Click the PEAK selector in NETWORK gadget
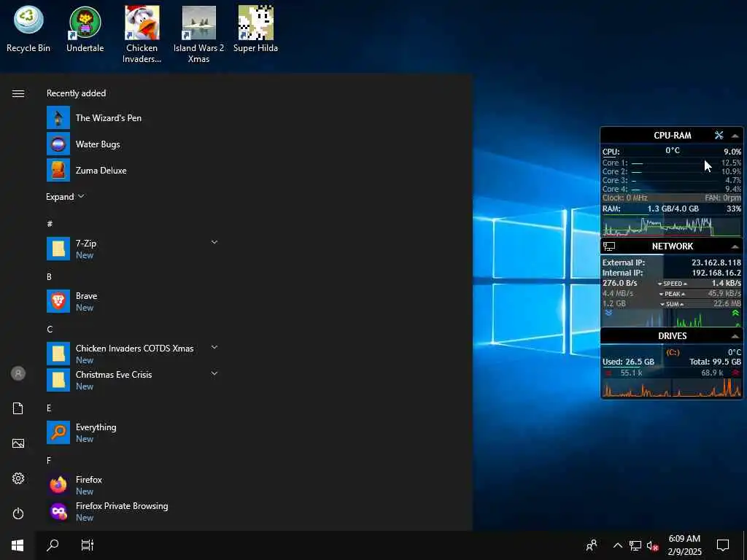The width and height of the screenshot is (747, 560). [x=672, y=294]
